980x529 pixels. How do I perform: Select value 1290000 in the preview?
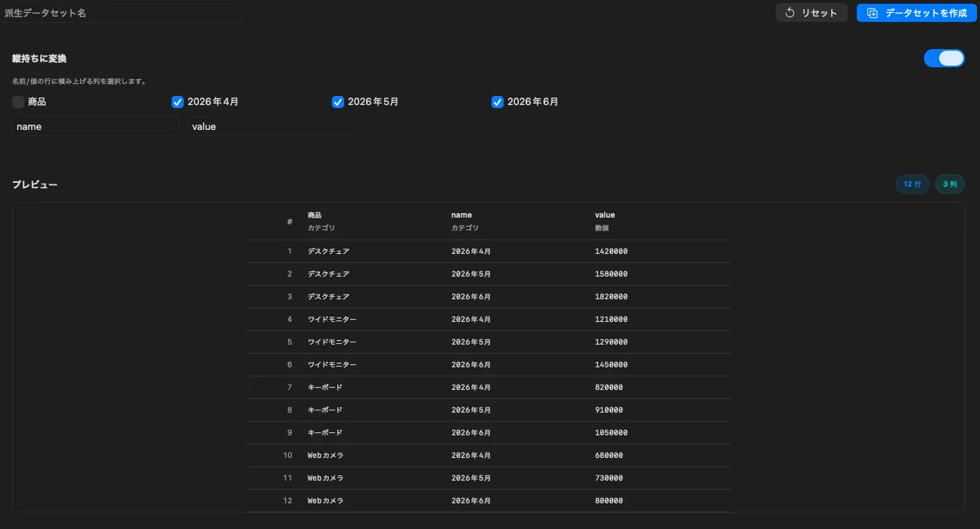[x=611, y=342]
